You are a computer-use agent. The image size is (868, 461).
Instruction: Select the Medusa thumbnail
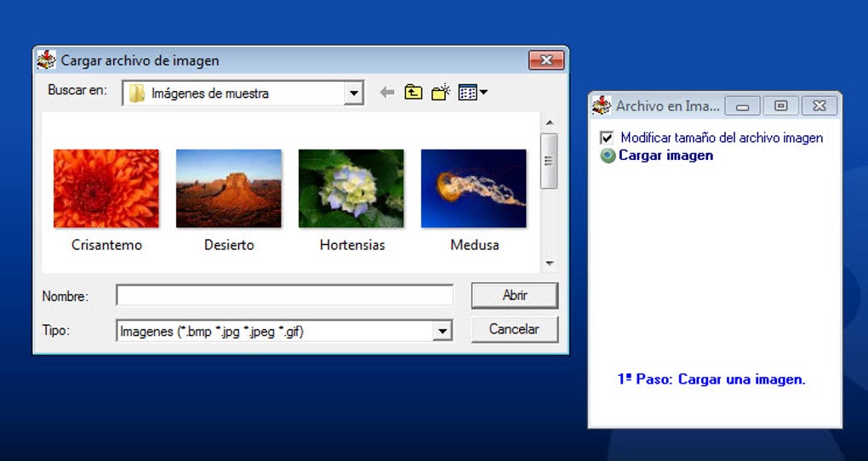tap(474, 188)
